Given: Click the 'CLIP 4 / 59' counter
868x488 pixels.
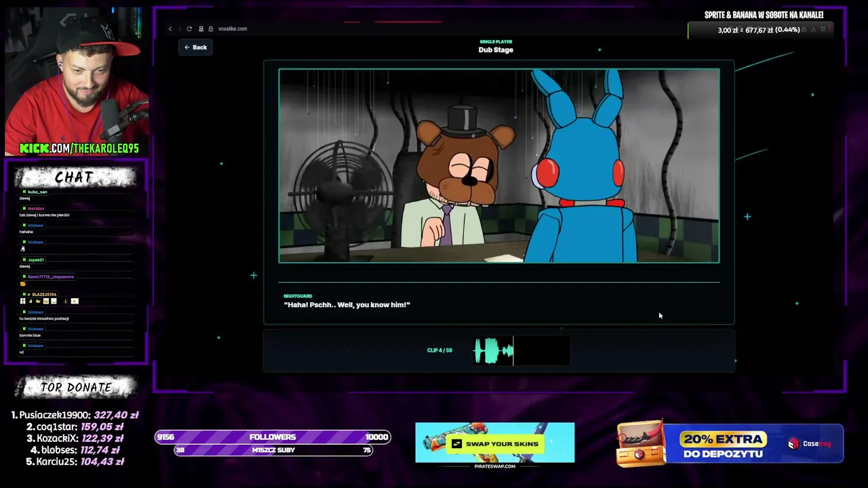Looking at the screenshot, I should click(439, 350).
